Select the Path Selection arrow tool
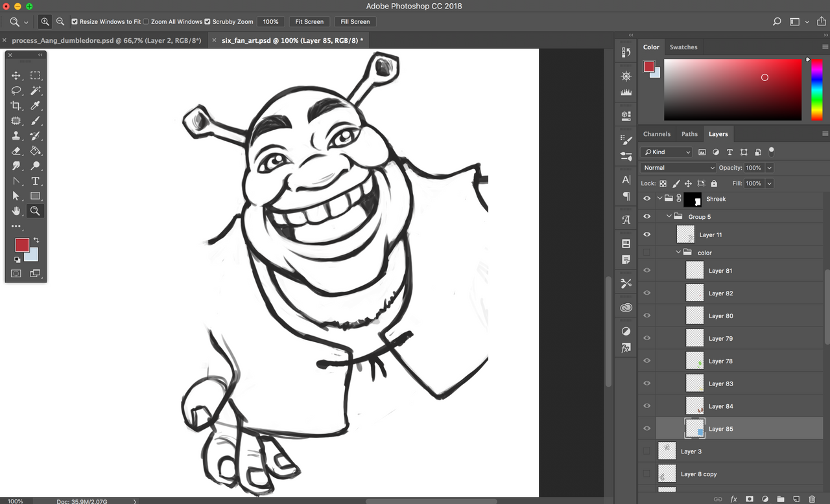Viewport: 830px width, 504px height. coord(16,196)
